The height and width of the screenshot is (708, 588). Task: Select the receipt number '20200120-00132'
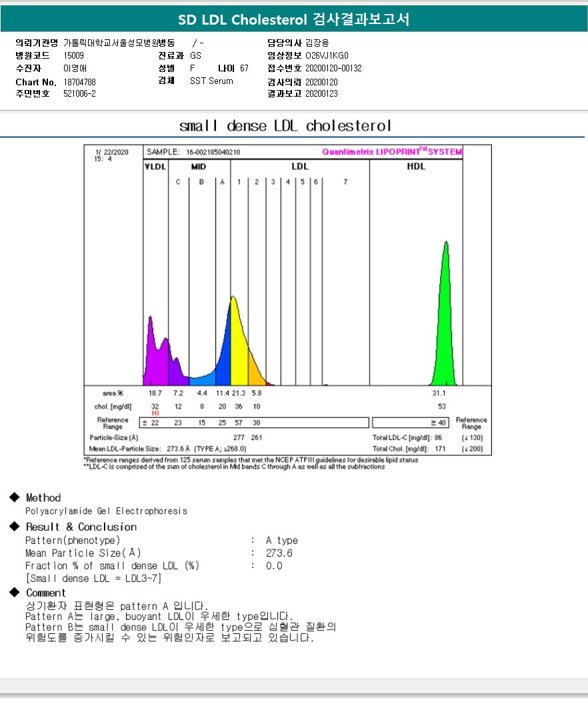[x=333, y=68]
